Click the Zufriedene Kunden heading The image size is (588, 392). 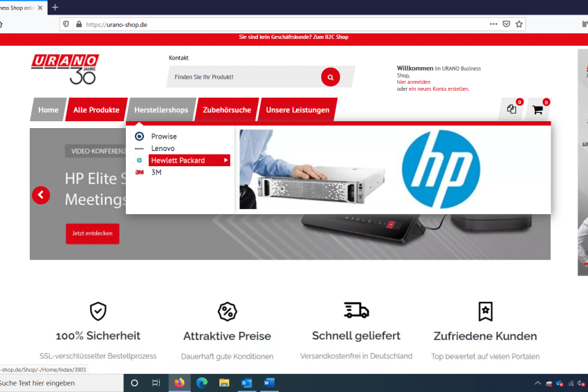(x=485, y=336)
